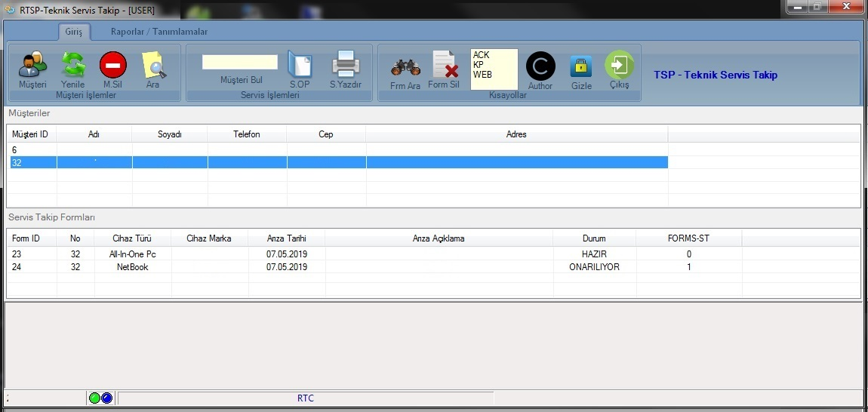Sort by Form ID column header
868x412 pixels.
(33, 238)
